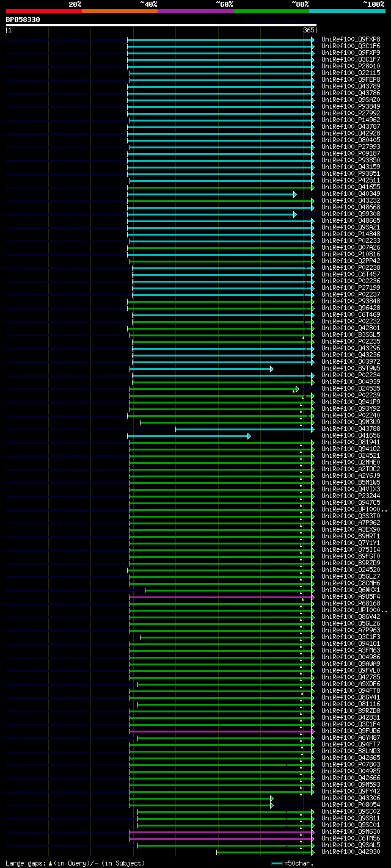The image size is (391, 868).
Task: Click UniRef100_Q9FUD6 label
Action: coord(351,731)
